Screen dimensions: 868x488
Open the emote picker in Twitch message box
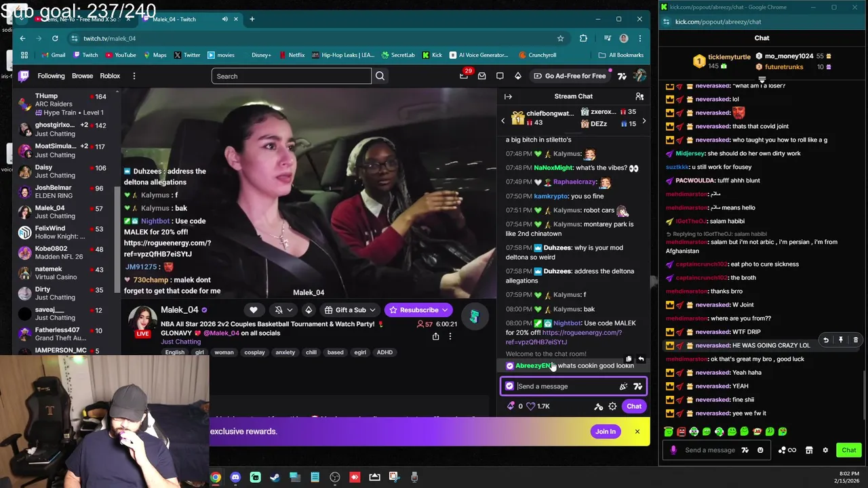click(637, 386)
